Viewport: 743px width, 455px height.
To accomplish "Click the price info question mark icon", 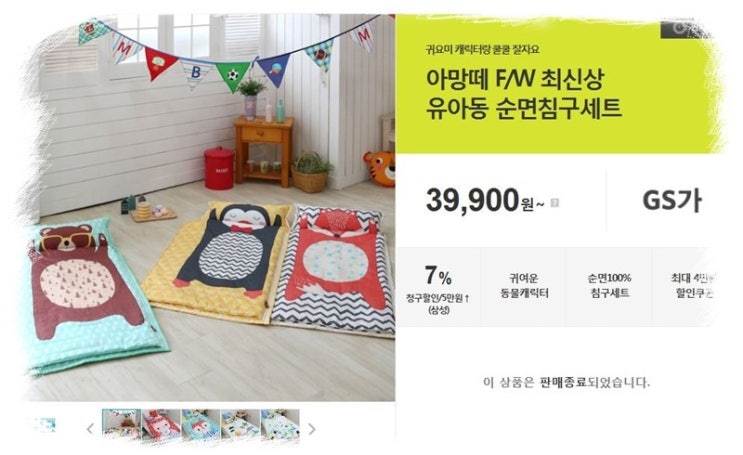I will [555, 203].
